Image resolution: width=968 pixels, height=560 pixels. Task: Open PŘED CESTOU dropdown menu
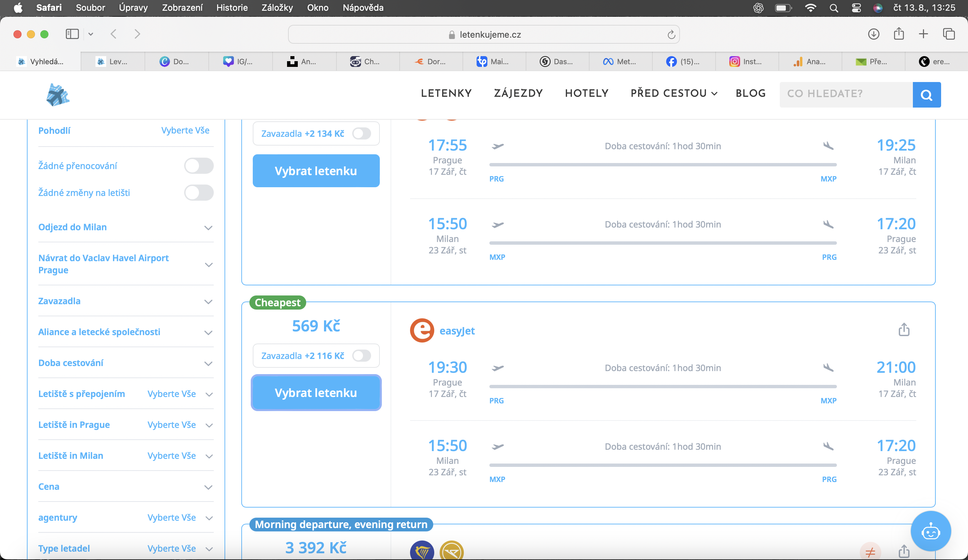click(674, 93)
